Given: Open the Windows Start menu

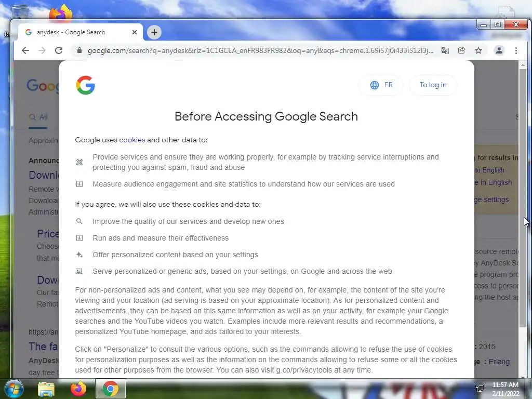Looking at the screenshot, I should 12,389.
